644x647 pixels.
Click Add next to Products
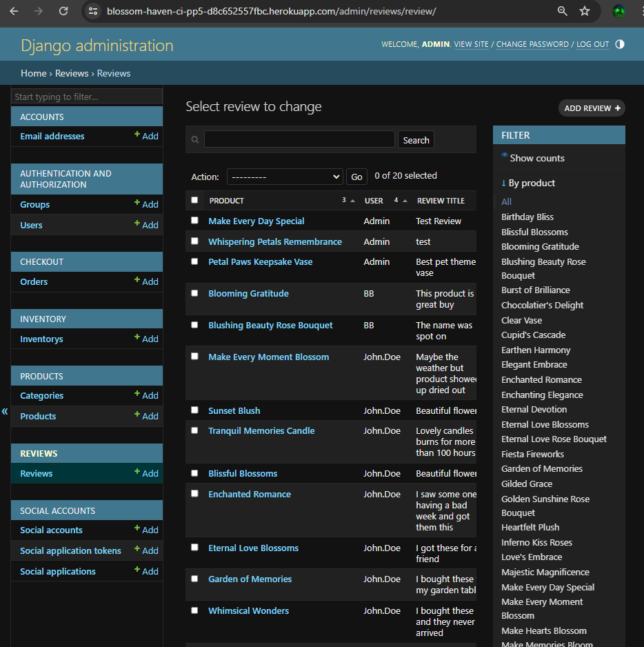146,416
